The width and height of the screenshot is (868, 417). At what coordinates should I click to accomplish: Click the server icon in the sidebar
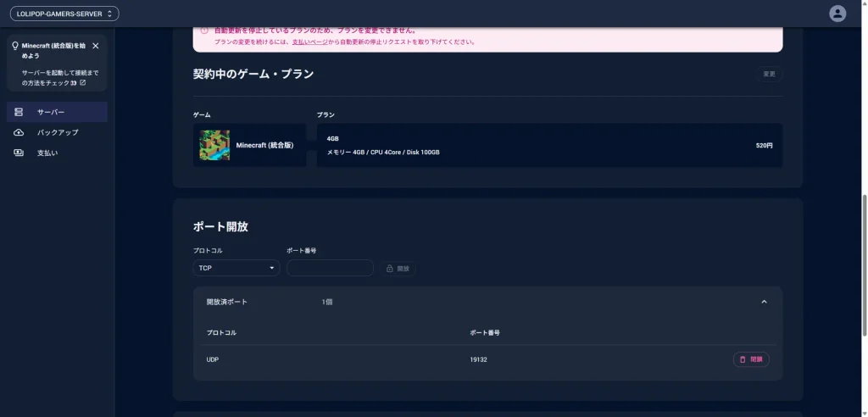pos(19,112)
